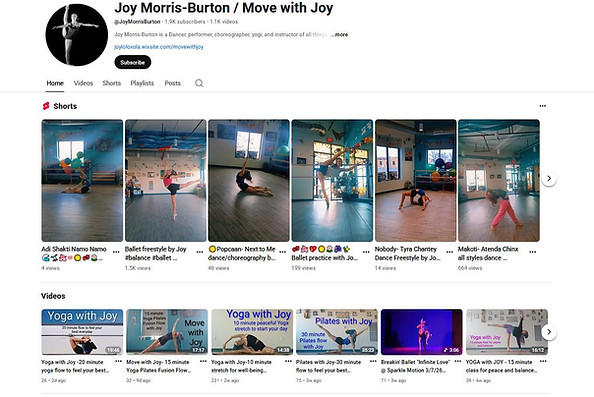594x397 pixels.
Task: Switch to the Home tab
Action: click(55, 83)
